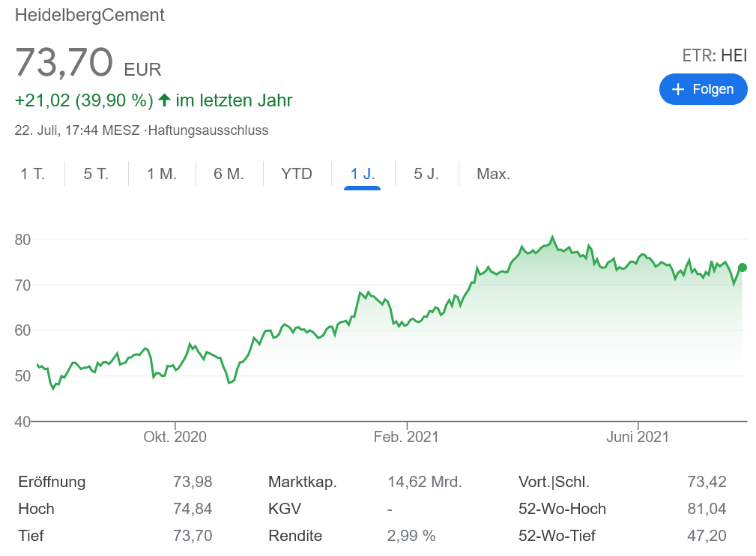Click the 52-Wo-Hoch value 81,04
756x556 pixels.
[x=707, y=509]
